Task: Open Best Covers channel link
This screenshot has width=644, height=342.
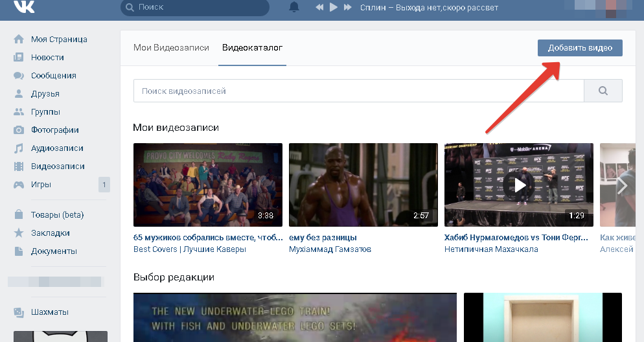Action: tap(190, 249)
